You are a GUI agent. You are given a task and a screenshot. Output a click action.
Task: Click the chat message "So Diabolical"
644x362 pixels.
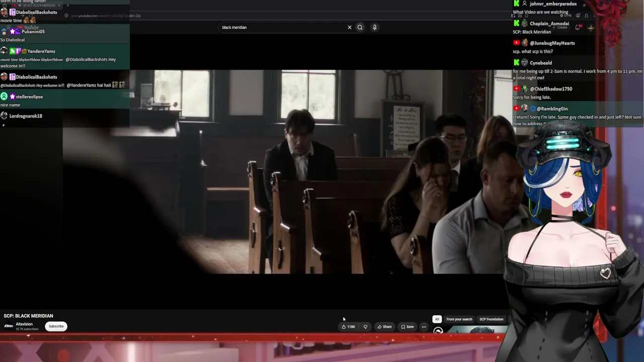coord(13,40)
